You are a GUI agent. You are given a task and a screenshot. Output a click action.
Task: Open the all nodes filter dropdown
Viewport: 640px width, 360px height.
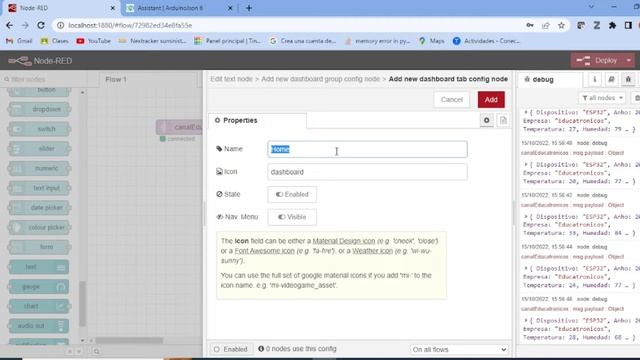[x=602, y=98]
